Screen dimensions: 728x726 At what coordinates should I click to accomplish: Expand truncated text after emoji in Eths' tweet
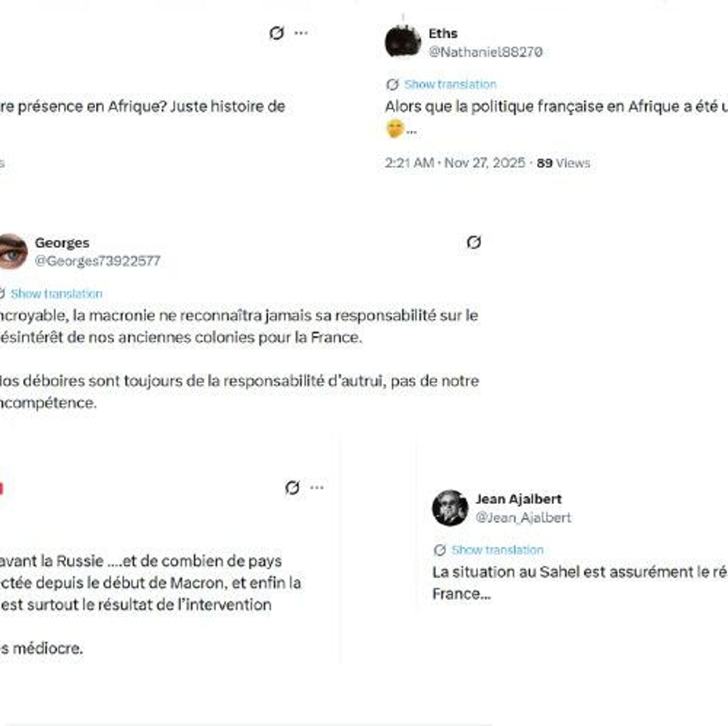click(x=411, y=132)
